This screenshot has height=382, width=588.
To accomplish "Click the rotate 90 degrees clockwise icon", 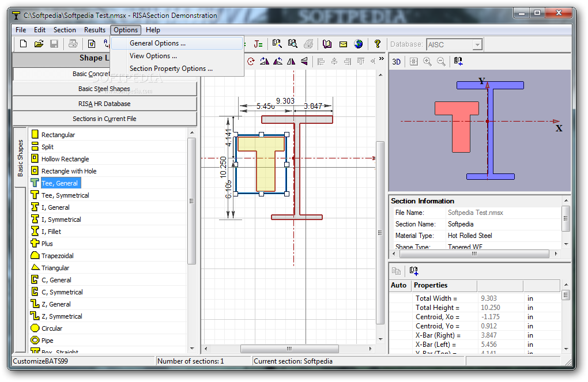I will click(265, 61).
